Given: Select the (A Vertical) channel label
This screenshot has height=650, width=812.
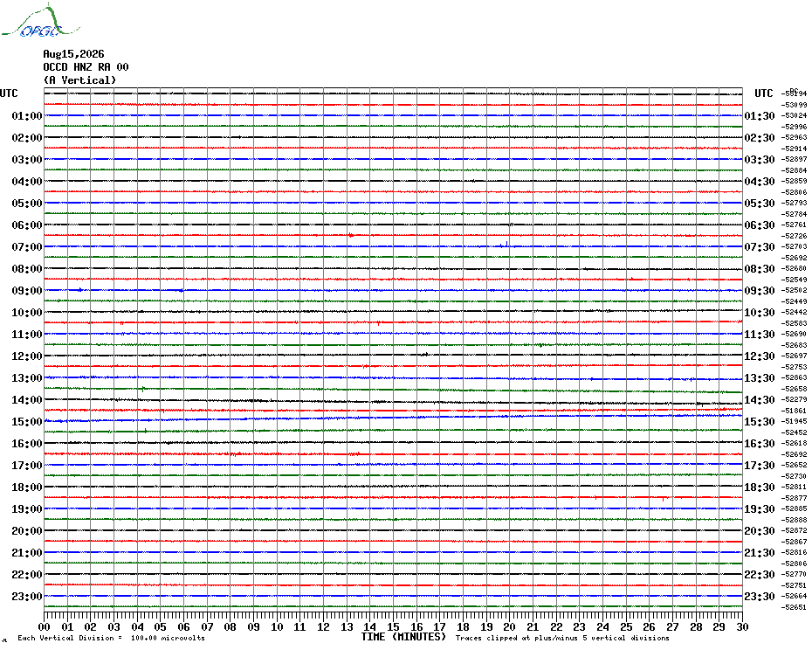Looking at the screenshot, I should (79, 80).
